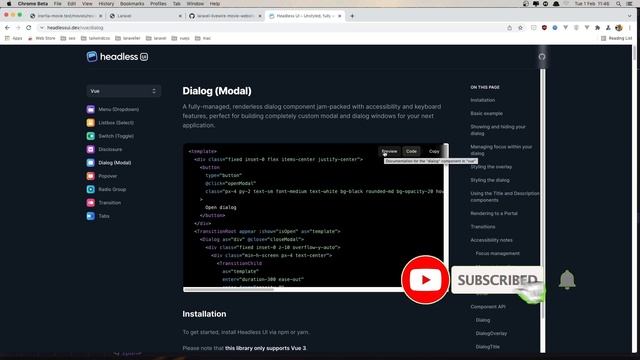Open the Tabs docs page

(104, 216)
